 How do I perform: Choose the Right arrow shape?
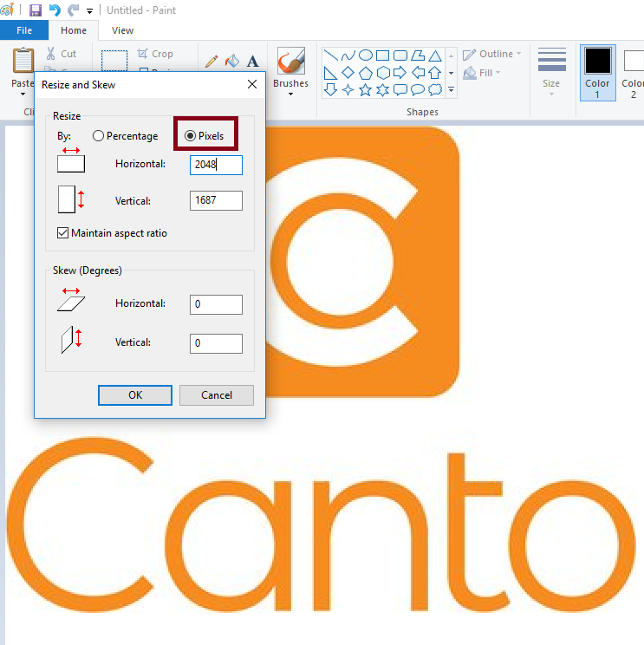tap(400, 73)
